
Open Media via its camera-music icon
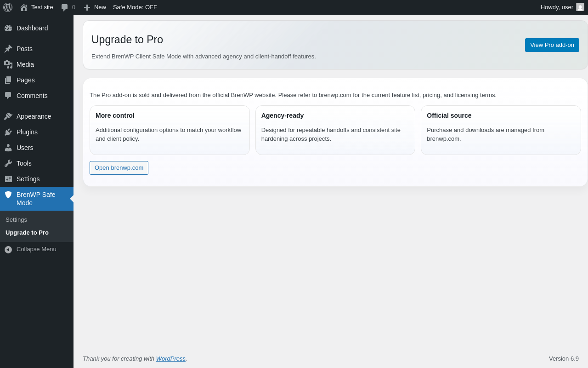[x=8, y=64]
